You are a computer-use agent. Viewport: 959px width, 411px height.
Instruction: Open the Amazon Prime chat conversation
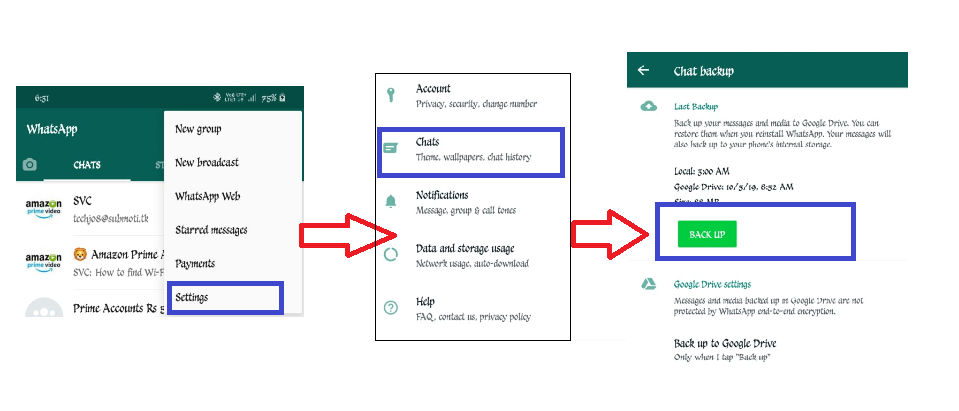point(92,262)
